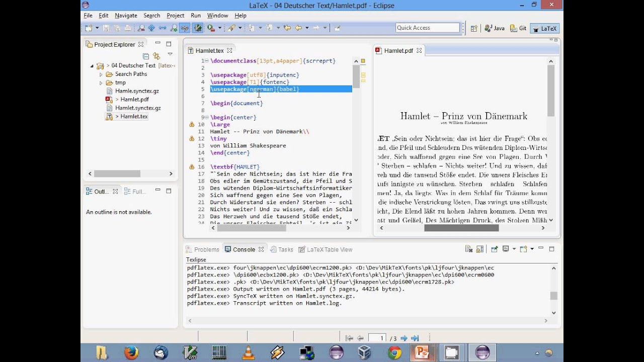Click the zoom out magnifier toolbar icon
Viewport: 644px width, 362px height.
point(141,28)
